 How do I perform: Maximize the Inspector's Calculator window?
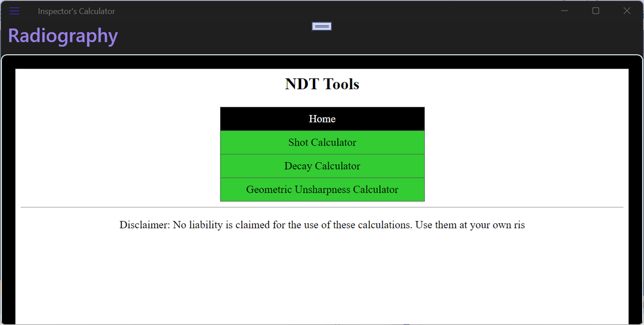point(595,11)
